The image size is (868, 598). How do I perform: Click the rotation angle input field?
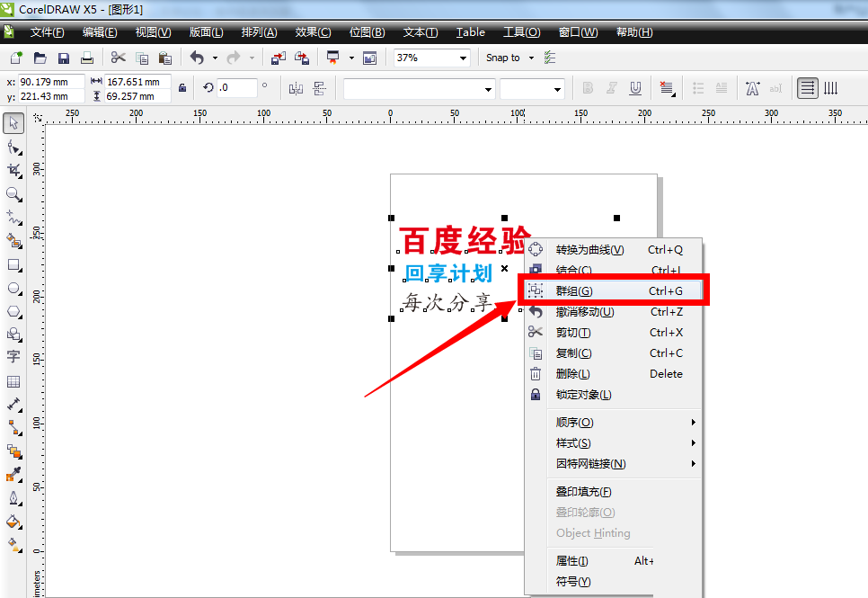[x=237, y=87]
